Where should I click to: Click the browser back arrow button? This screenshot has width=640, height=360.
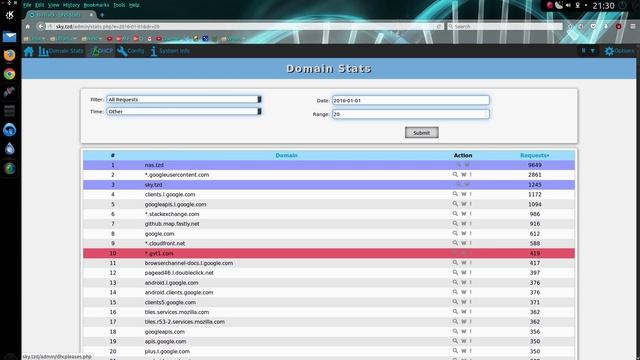[40, 26]
